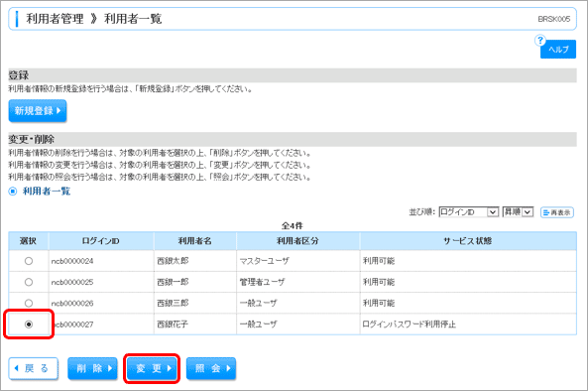Click user name 西銀三郎
The width and height of the screenshot is (588, 391).
click(x=173, y=303)
